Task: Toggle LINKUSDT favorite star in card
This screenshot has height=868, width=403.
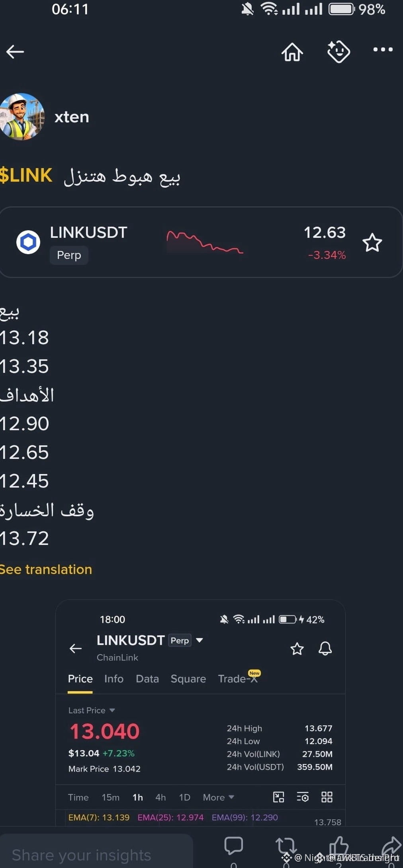Action: point(372,243)
